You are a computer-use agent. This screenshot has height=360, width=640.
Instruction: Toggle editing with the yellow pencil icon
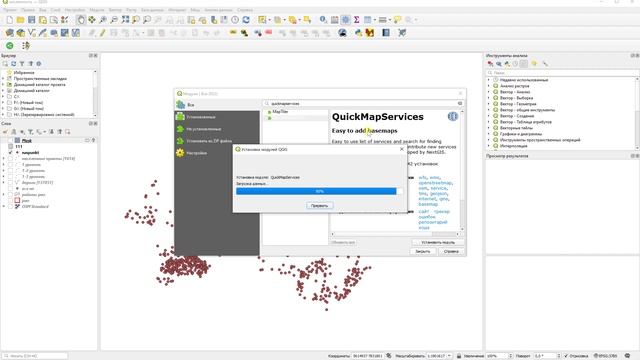point(102,33)
